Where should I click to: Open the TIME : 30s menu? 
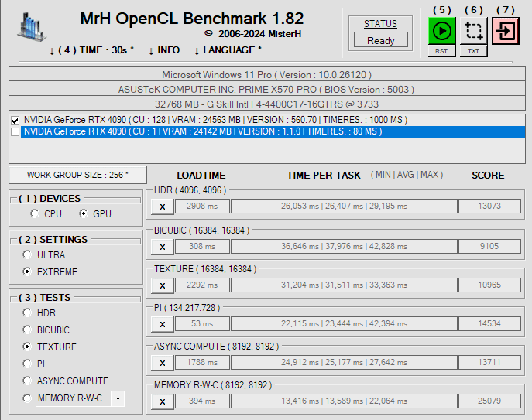coord(91,50)
